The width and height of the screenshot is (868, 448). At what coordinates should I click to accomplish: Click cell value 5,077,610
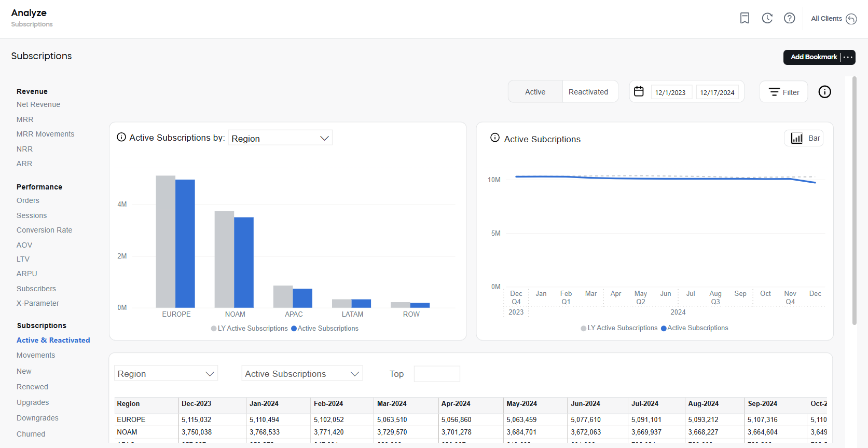pos(586,419)
